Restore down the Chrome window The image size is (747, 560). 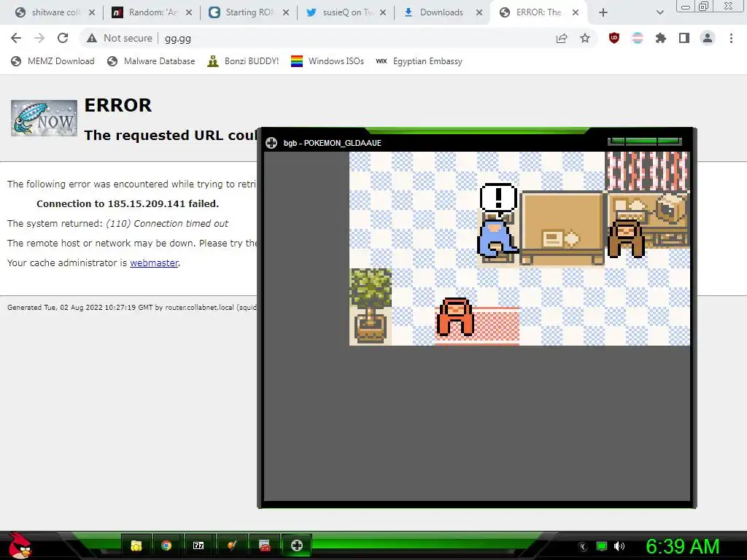point(703,6)
